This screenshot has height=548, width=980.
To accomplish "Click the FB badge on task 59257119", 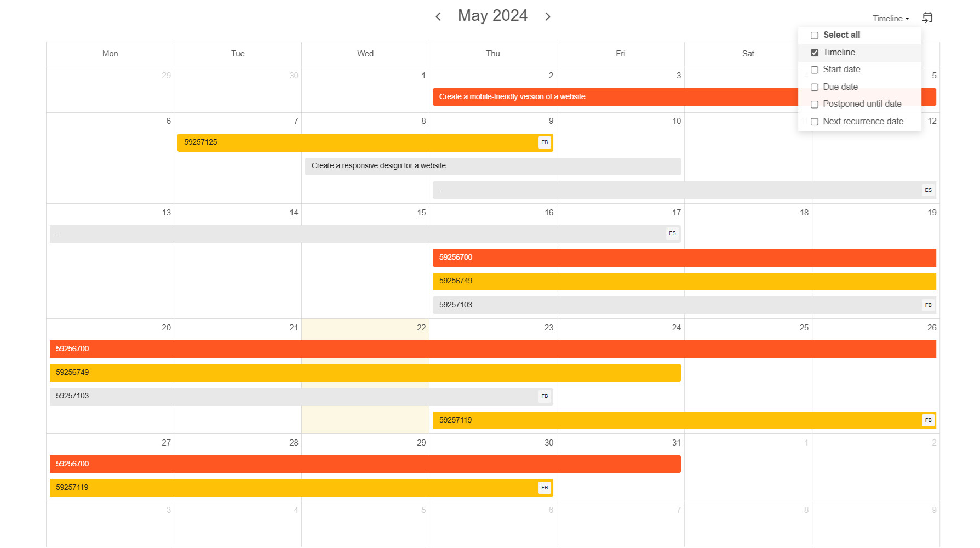I will 928,420.
